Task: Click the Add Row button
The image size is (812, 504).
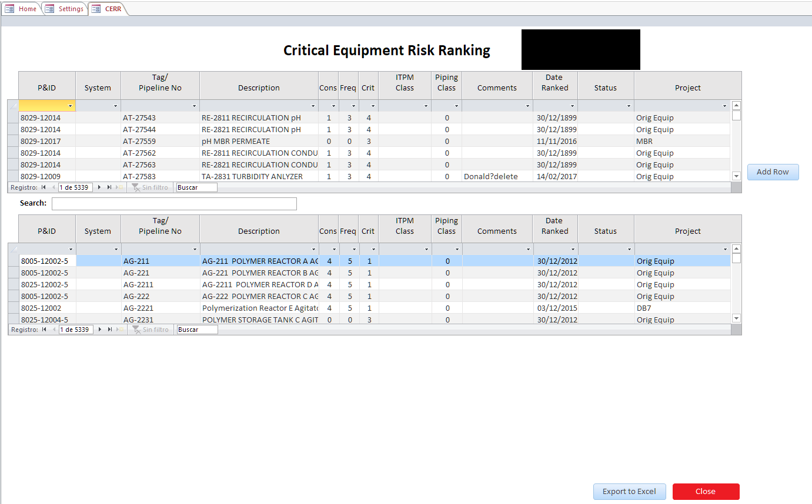Action: tap(773, 172)
